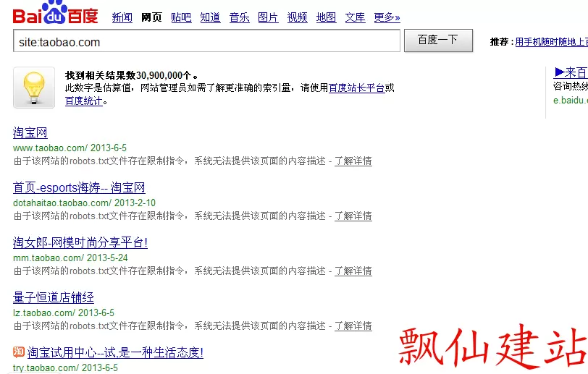Click the light bulb tip icon
Image resolution: width=588 pixels, height=374 pixels.
coord(34,88)
